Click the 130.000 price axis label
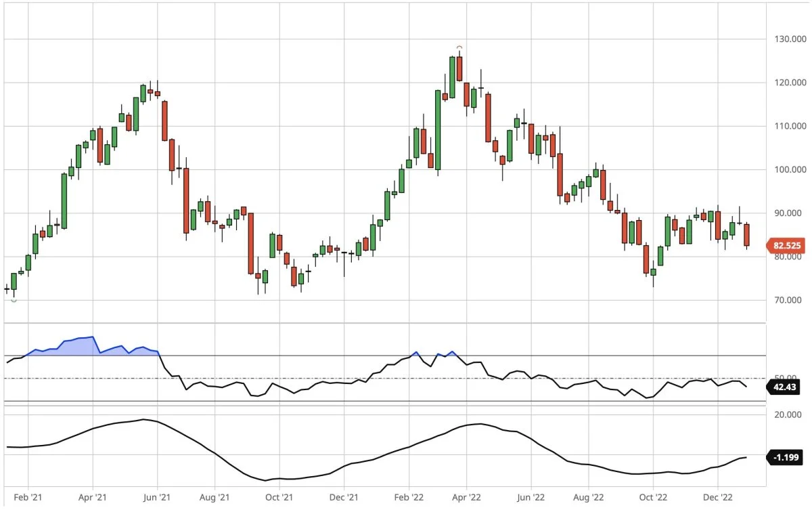The width and height of the screenshot is (812, 512). 789,39
